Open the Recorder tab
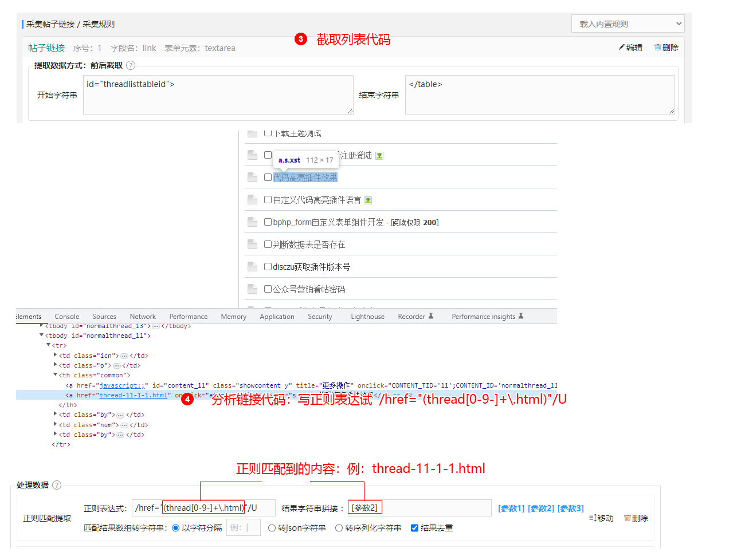745x560 pixels. pyautogui.click(x=415, y=317)
